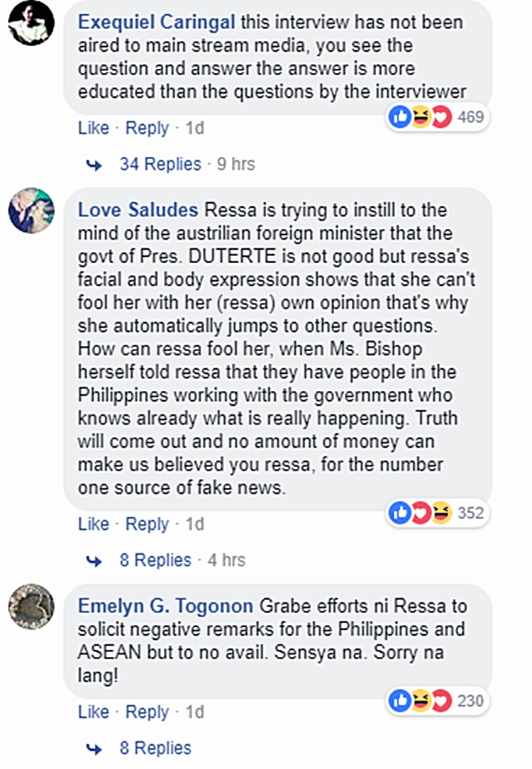Open Exequiel Caringal's profile picture
The image size is (532, 769).
pyautogui.click(x=31, y=23)
